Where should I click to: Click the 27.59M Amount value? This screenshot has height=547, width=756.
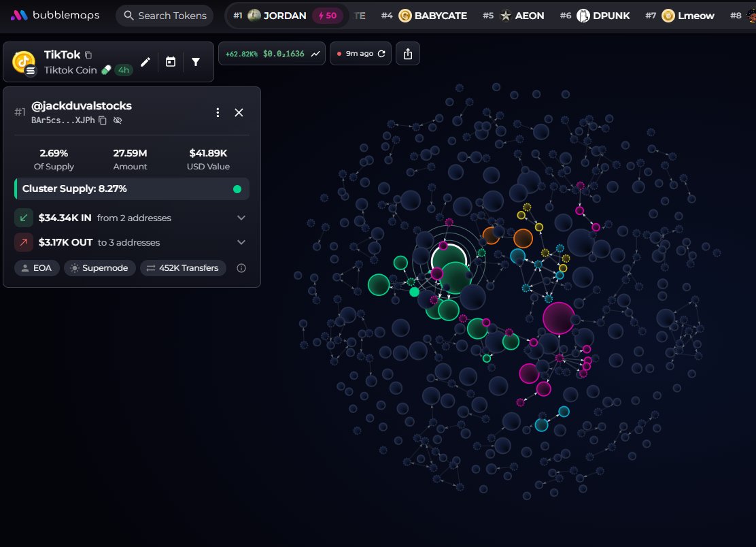click(x=130, y=153)
